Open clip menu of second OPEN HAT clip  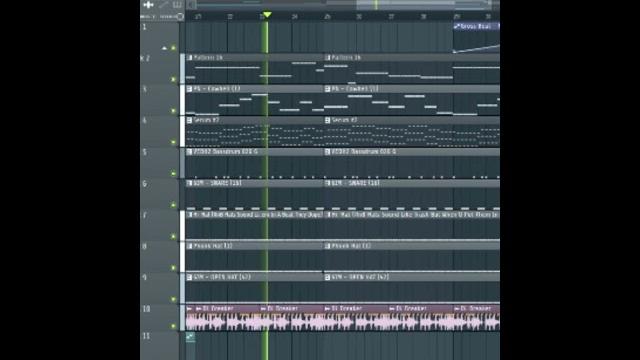click(327, 277)
